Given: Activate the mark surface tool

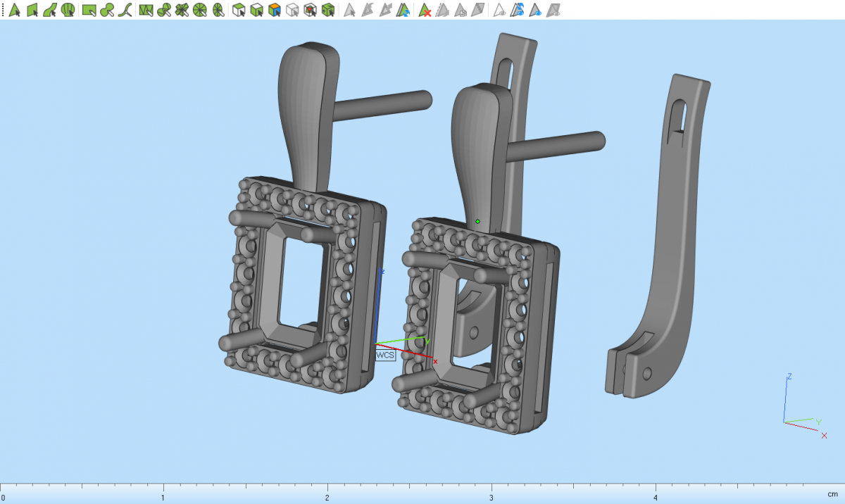Looking at the screenshot, I should click(x=50, y=10).
